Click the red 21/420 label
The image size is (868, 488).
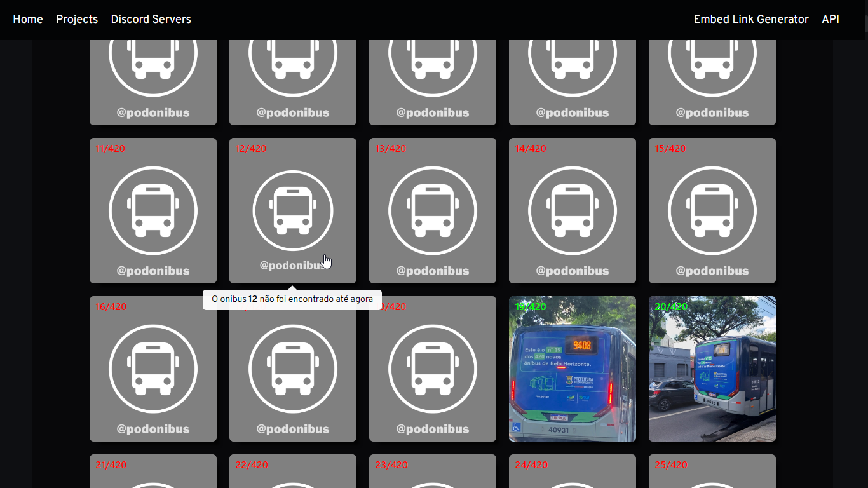point(111,465)
